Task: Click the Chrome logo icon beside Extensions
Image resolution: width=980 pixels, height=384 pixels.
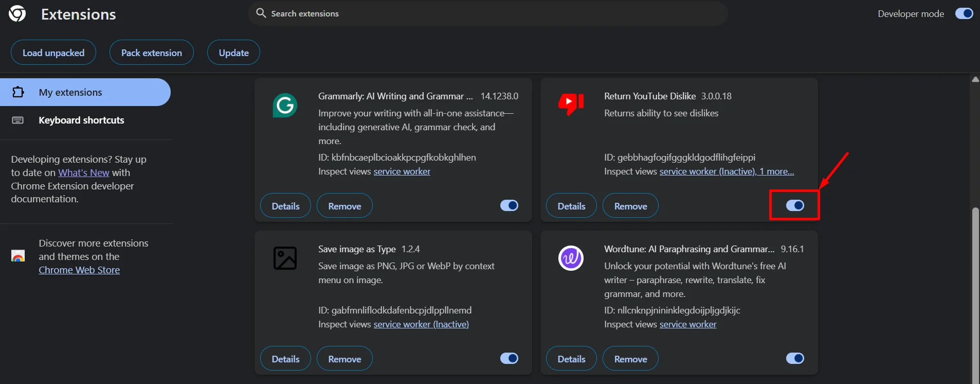Action: pos(17,14)
